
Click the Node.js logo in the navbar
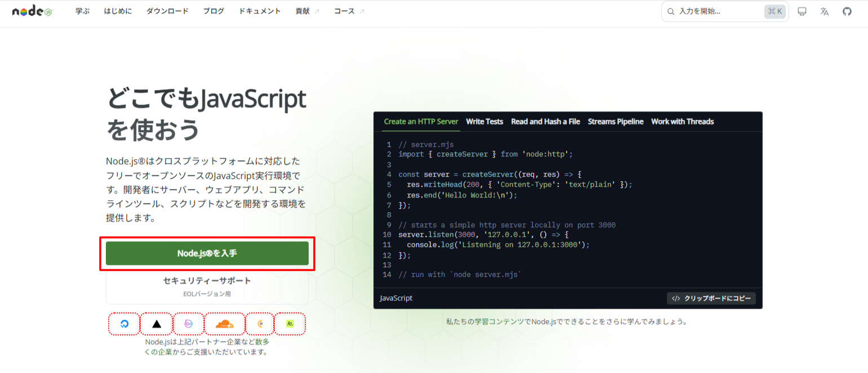[x=32, y=11]
